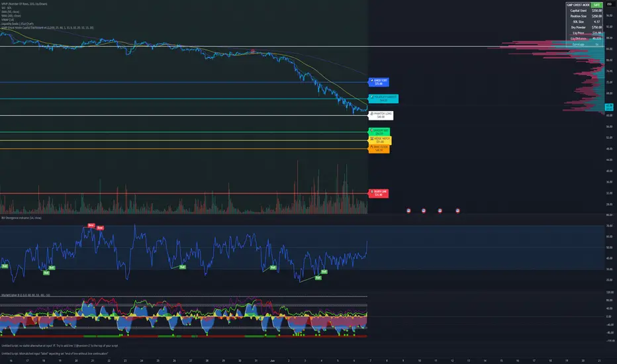The width and height of the screenshot is (617, 364).
Task: Select the SMA (200, close) legend entry
Action: (x=11, y=16)
